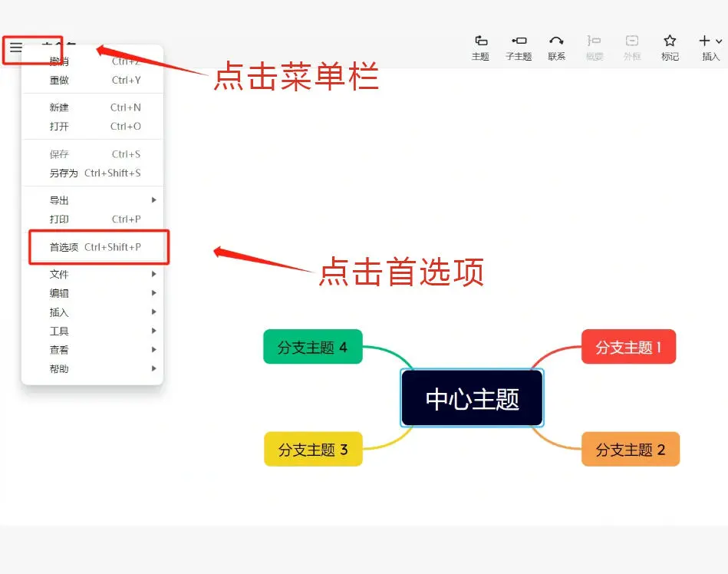Click the grayed-out 概要 (Summary) icon

click(x=594, y=45)
